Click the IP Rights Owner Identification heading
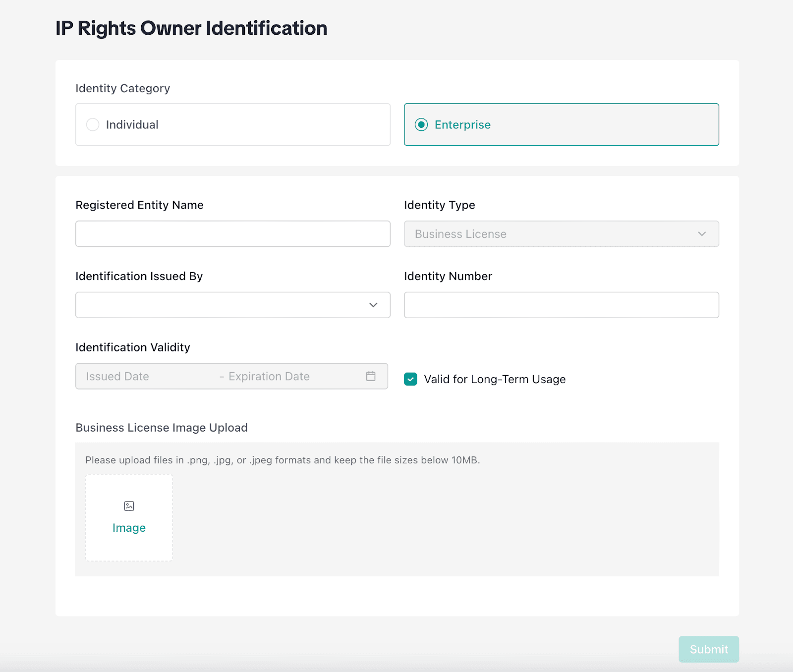 (191, 28)
